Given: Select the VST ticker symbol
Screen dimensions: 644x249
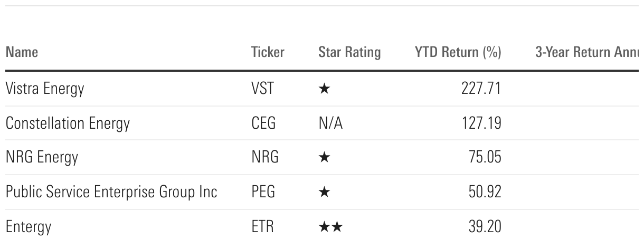Looking at the screenshot, I should click(262, 89).
